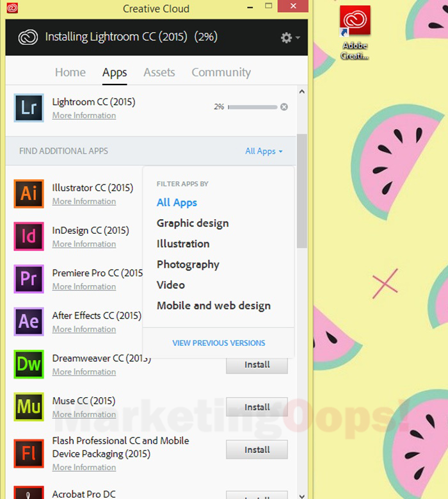Filter apps by Mobile and web design
Screen dimensions: 448x499
tap(214, 306)
